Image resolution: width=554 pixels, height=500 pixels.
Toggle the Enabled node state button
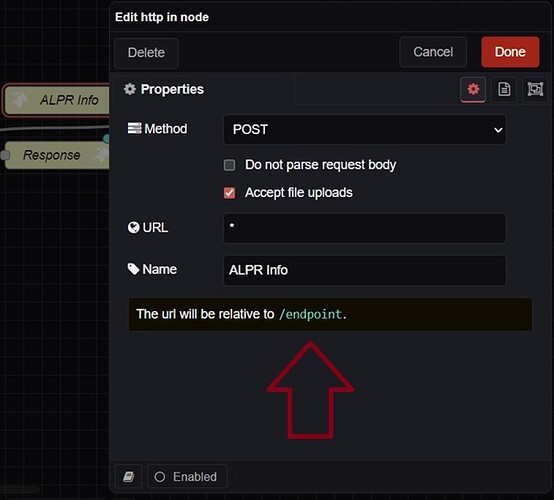pos(187,477)
